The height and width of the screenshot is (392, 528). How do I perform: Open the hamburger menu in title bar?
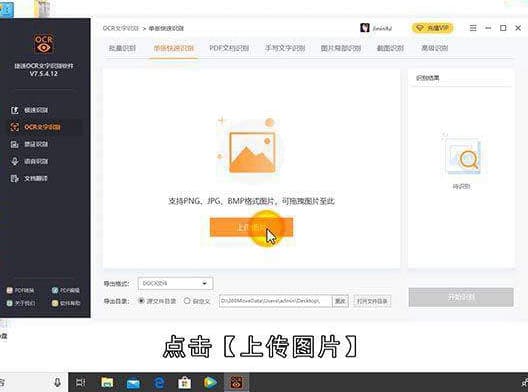tap(473, 28)
